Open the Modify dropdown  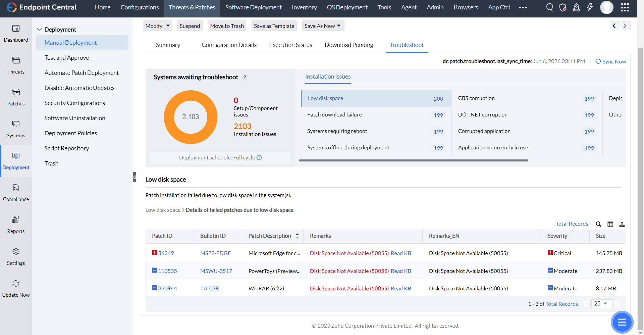click(157, 26)
